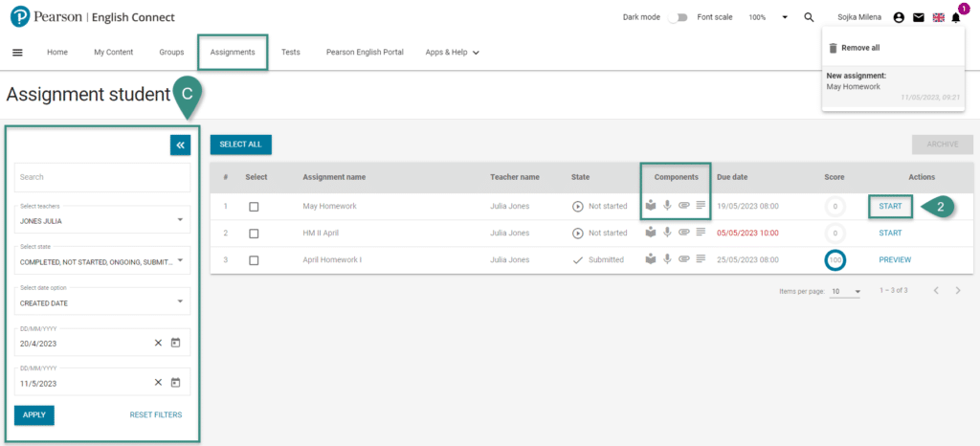Open the Select teachers dropdown
Viewport: 980px width, 446px height.
click(102, 219)
